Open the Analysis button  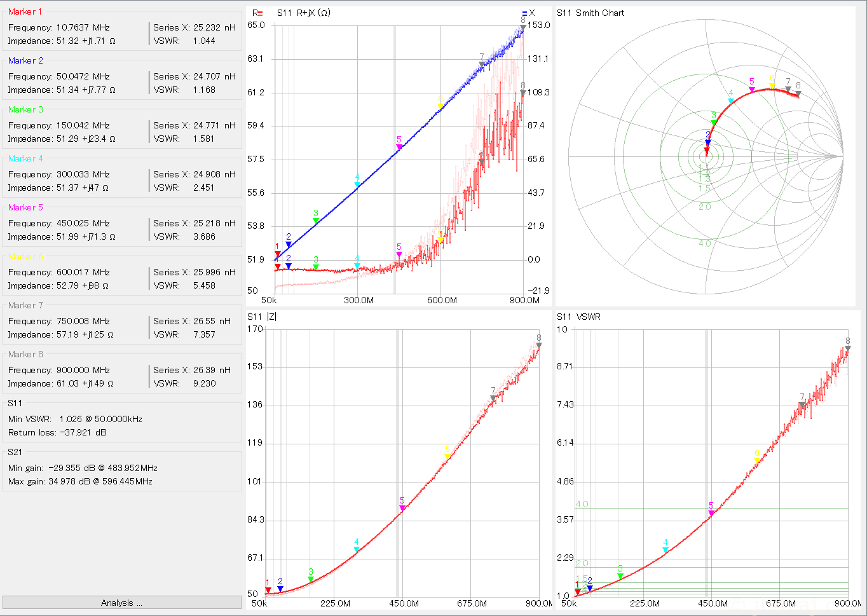[x=121, y=603]
